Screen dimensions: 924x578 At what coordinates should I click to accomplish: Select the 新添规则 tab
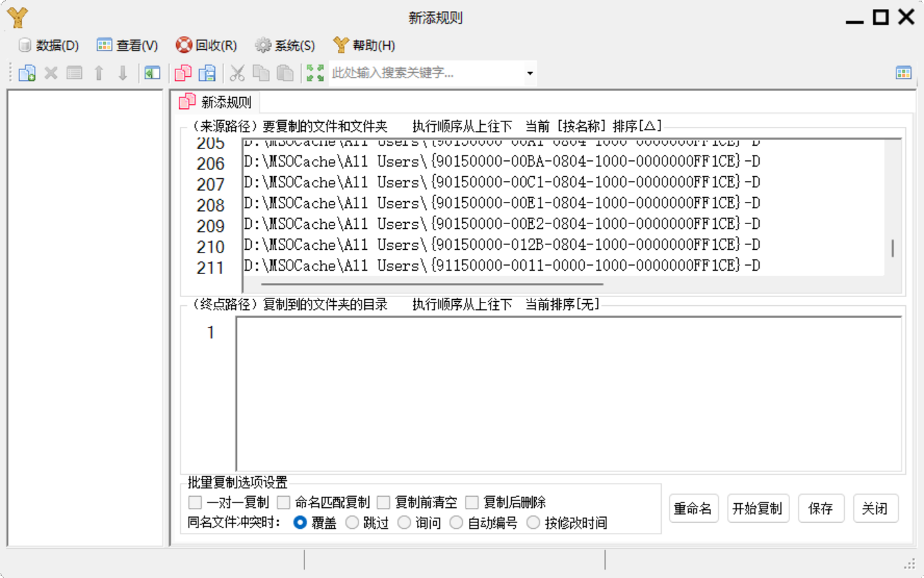coord(216,102)
